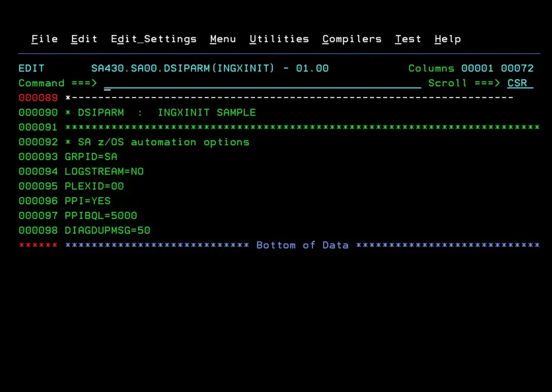
Task: Open the Edit menu
Action: point(84,39)
